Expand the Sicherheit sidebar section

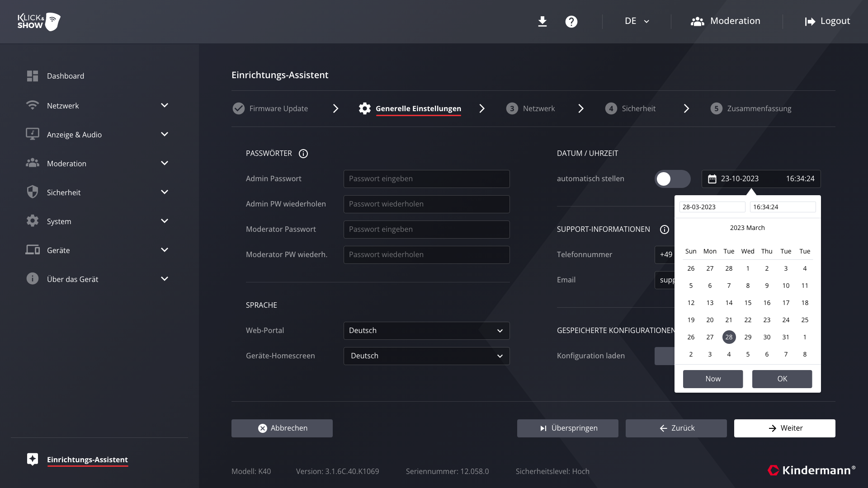[x=165, y=192]
